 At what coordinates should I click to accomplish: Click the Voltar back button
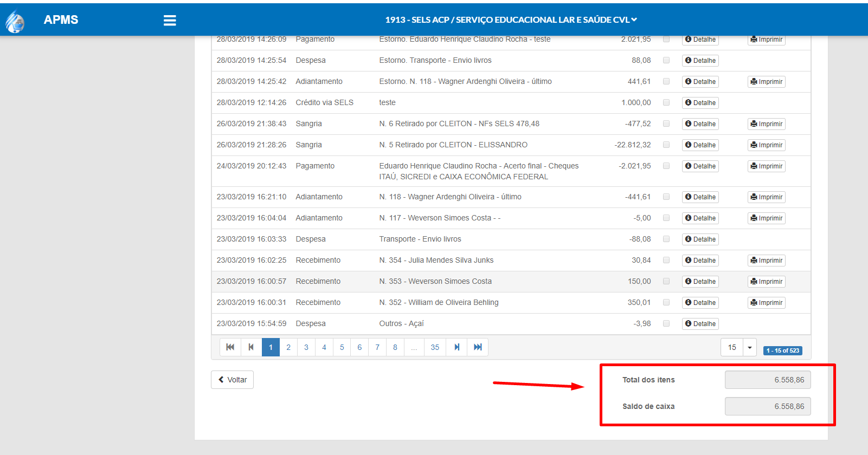pos(232,380)
